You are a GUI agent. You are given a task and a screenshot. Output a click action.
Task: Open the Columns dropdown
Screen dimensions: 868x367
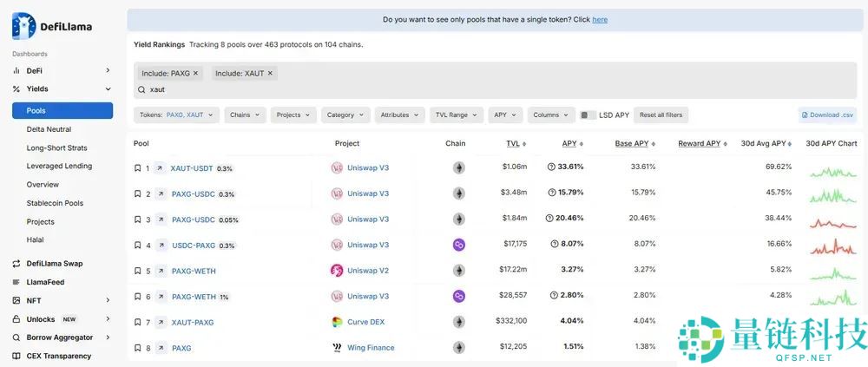[550, 115]
